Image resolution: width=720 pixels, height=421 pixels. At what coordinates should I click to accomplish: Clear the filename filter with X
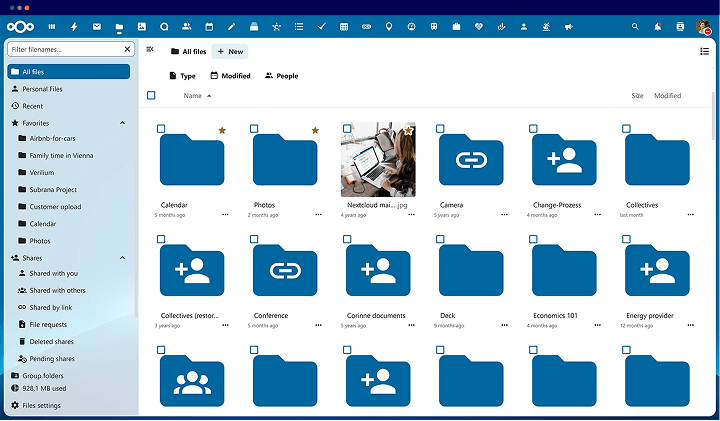127,49
